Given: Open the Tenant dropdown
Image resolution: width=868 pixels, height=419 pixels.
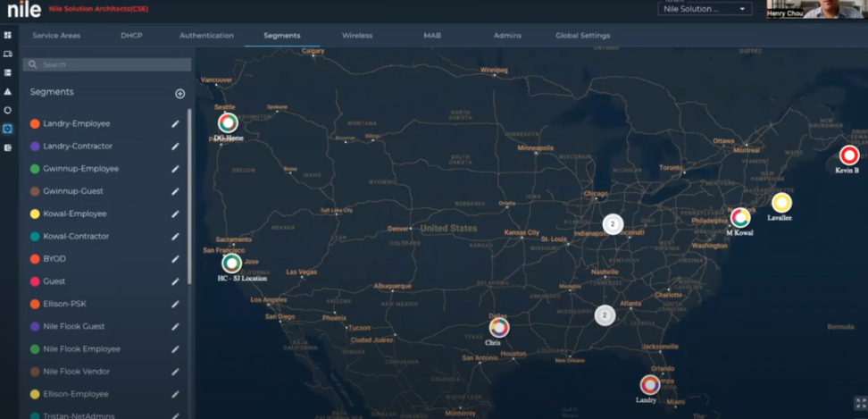Looking at the screenshot, I should pyautogui.click(x=705, y=9).
